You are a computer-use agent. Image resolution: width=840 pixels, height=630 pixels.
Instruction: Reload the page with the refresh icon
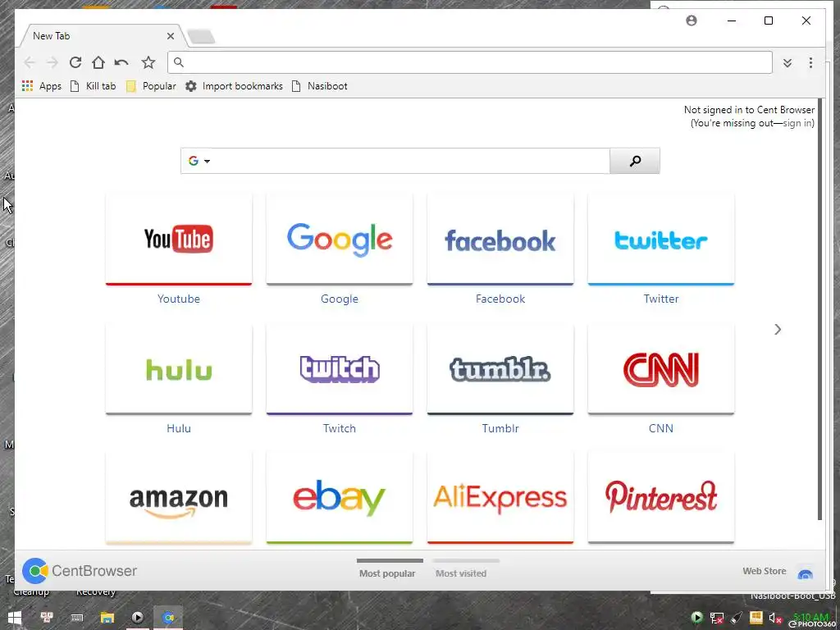tap(75, 62)
